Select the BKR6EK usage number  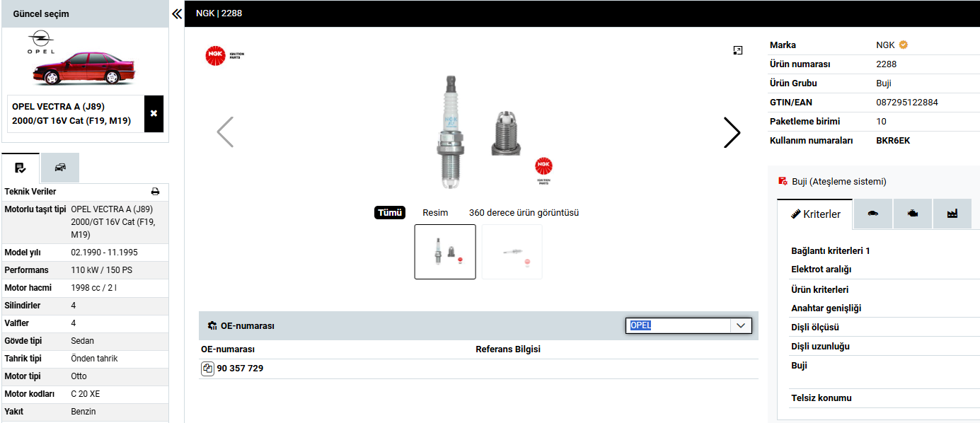coord(893,141)
